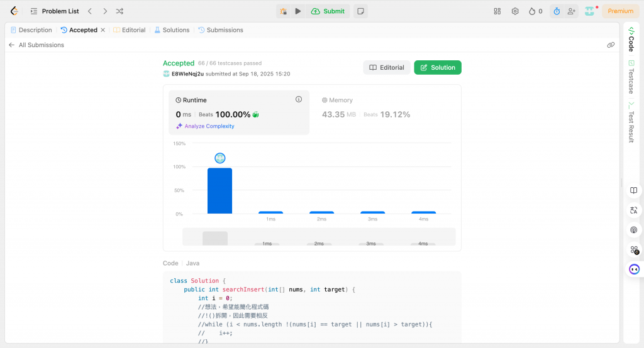
Task: Go to next problem arrow
Action: point(105,11)
